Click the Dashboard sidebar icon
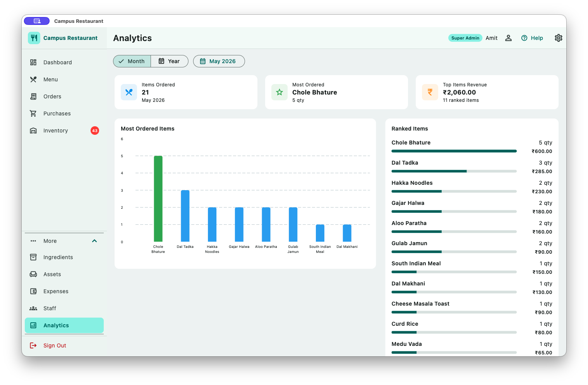 coord(33,62)
